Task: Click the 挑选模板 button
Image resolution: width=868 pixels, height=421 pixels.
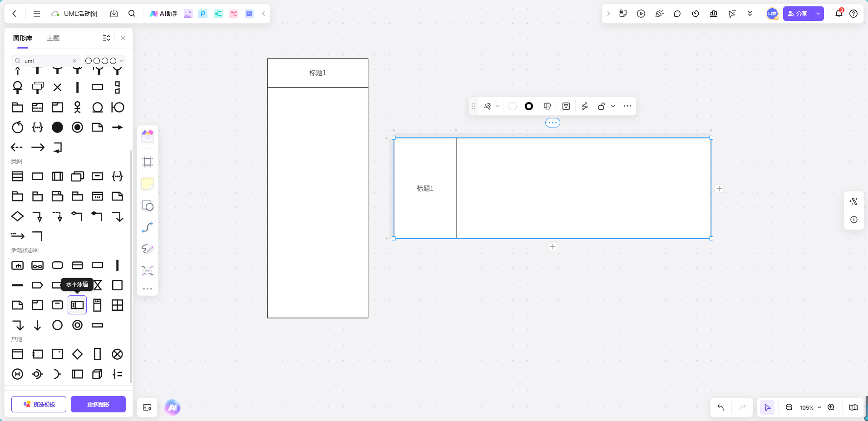Action: pos(39,404)
